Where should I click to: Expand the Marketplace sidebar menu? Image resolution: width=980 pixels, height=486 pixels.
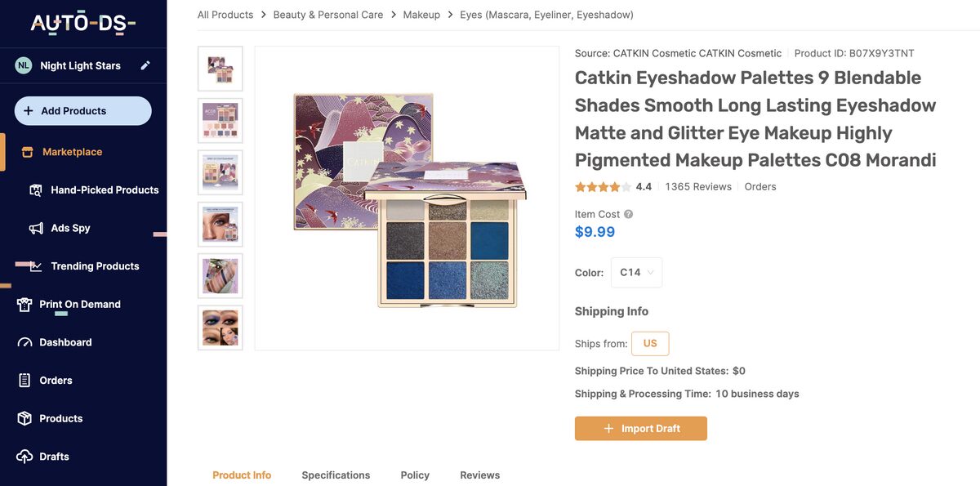coord(73,151)
